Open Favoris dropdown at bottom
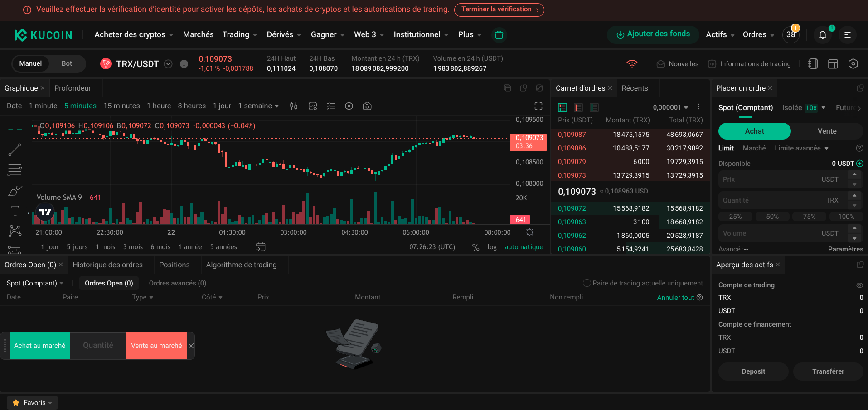 tap(33, 403)
